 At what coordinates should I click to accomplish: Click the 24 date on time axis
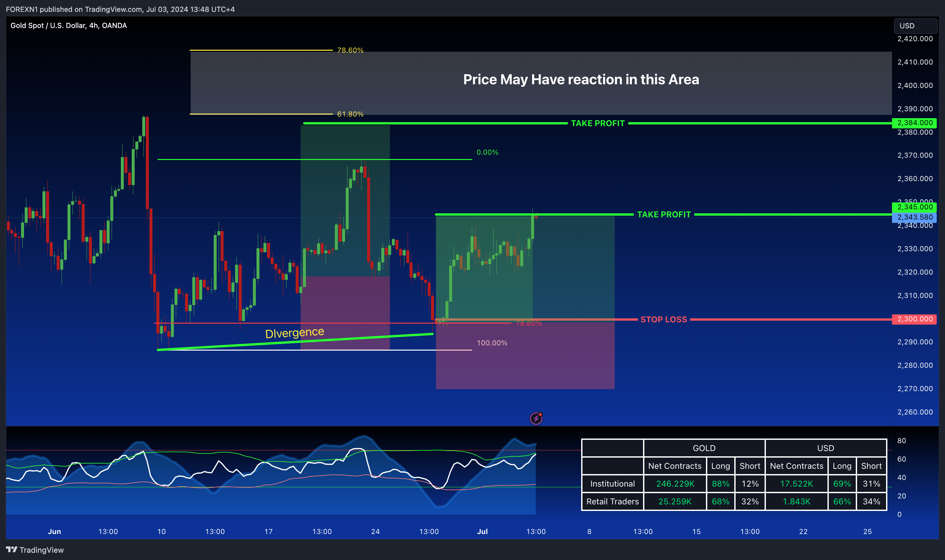click(x=375, y=531)
